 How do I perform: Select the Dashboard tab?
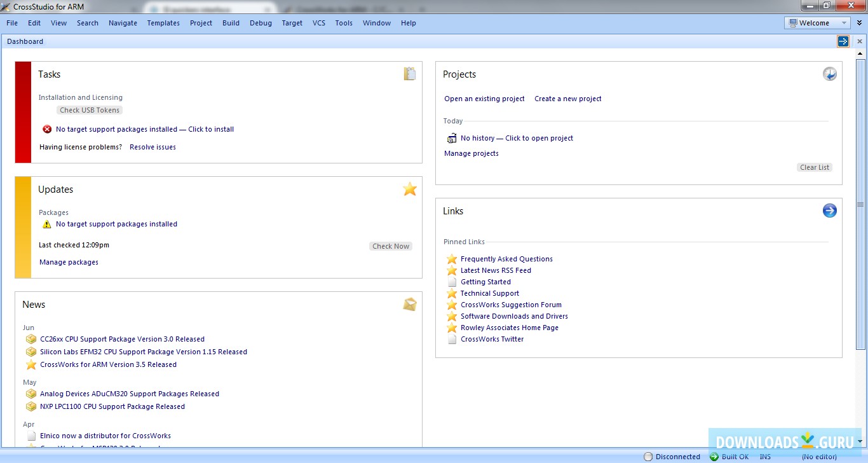[x=25, y=41]
